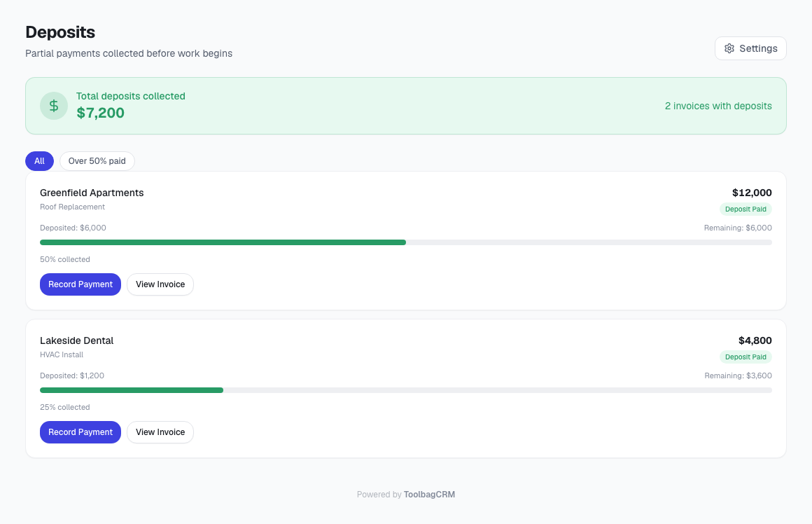The height and width of the screenshot is (524, 812).
Task: Click '50% collected' text
Action: (64, 260)
